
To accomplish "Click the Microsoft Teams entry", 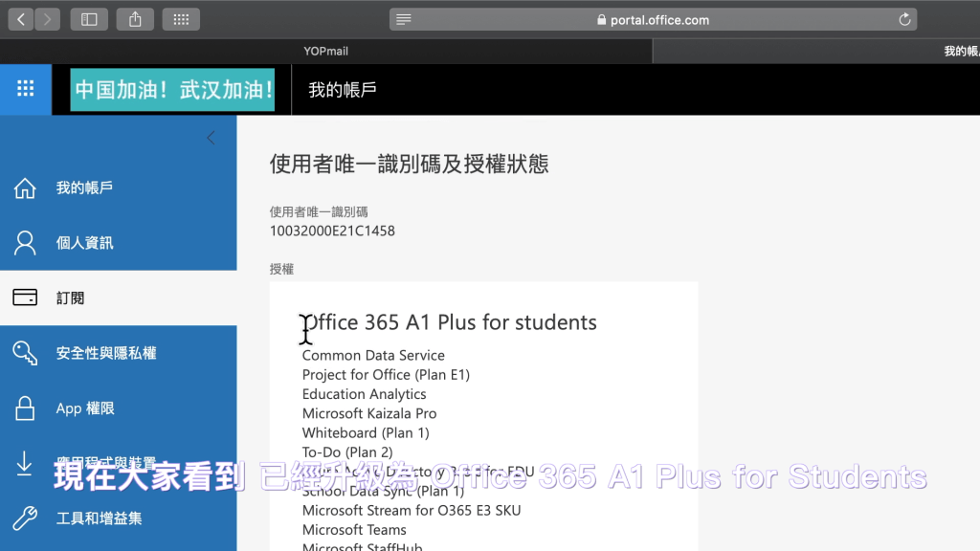I will (354, 530).
